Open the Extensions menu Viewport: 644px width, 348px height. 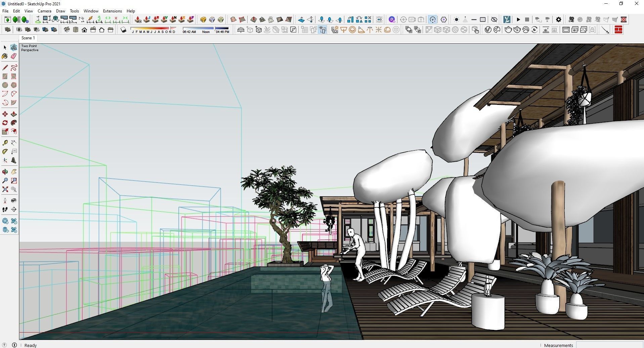[x=112, y=11]
